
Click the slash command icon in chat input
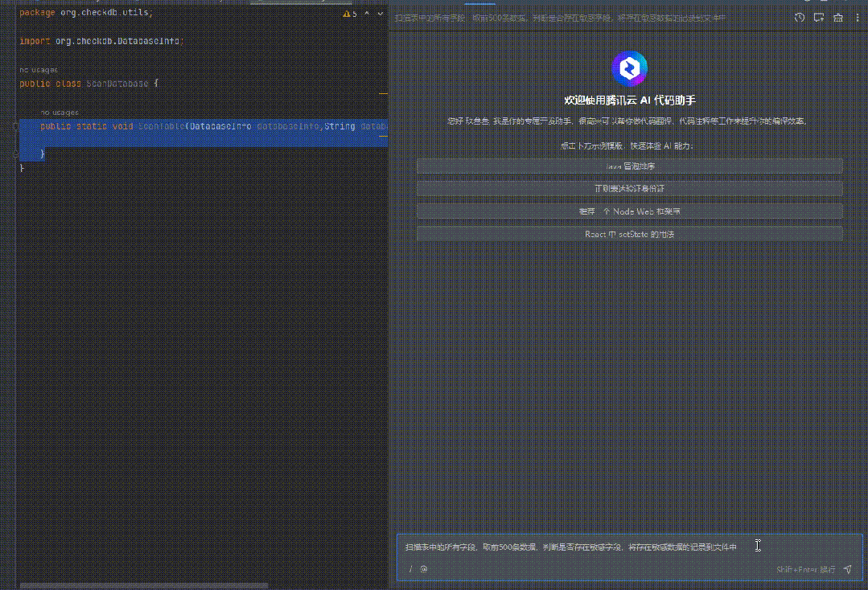410,569
